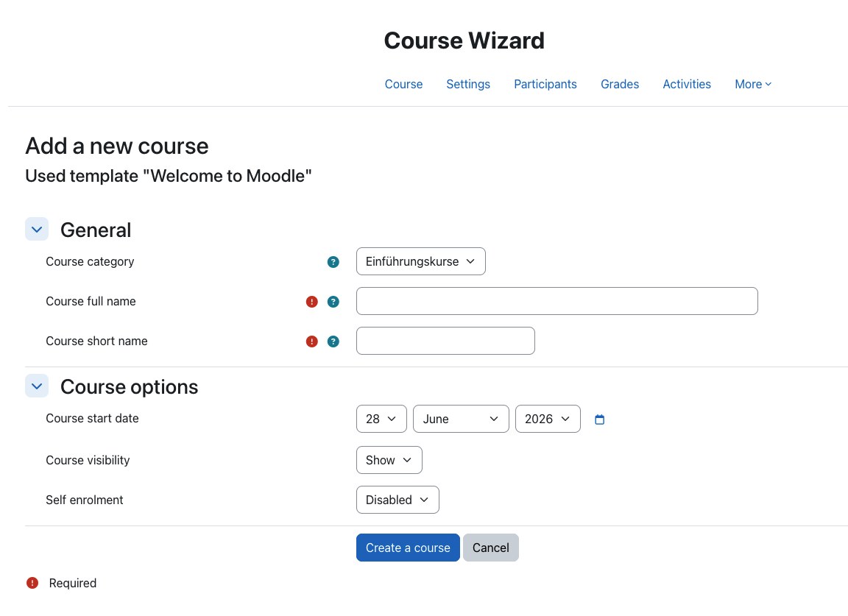
Task: Click the Course Wizard title
Action: (x=464, y=40)
